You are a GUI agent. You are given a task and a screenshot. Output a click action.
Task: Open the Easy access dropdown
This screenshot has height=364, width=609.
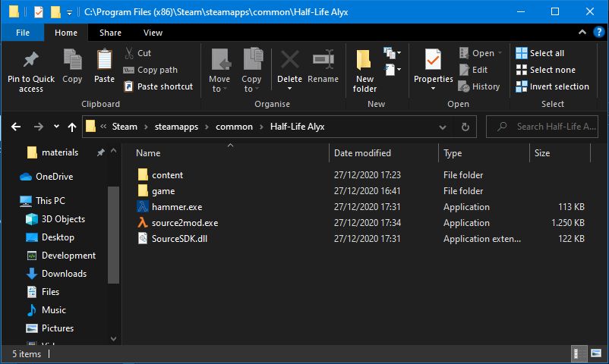coord(393,70)
